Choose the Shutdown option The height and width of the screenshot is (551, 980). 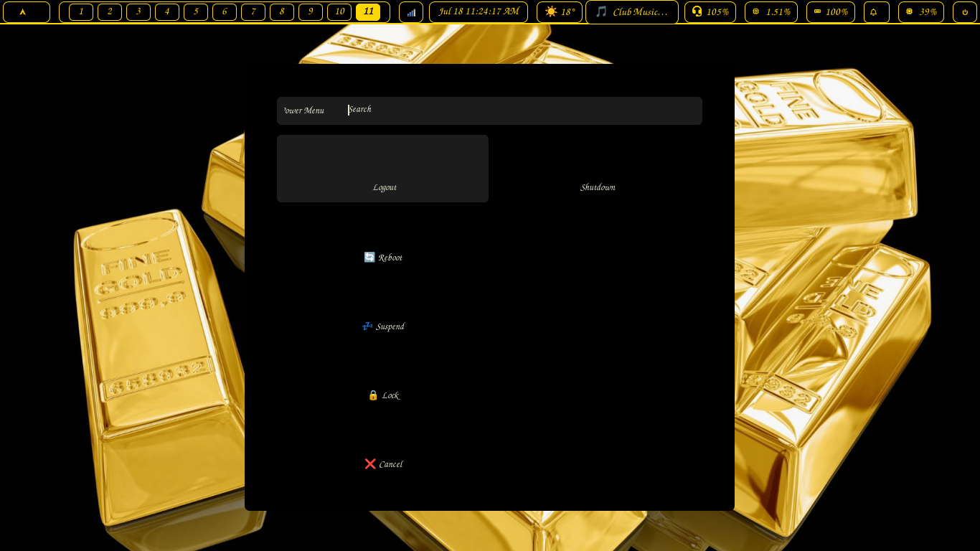tap(598, 169)
